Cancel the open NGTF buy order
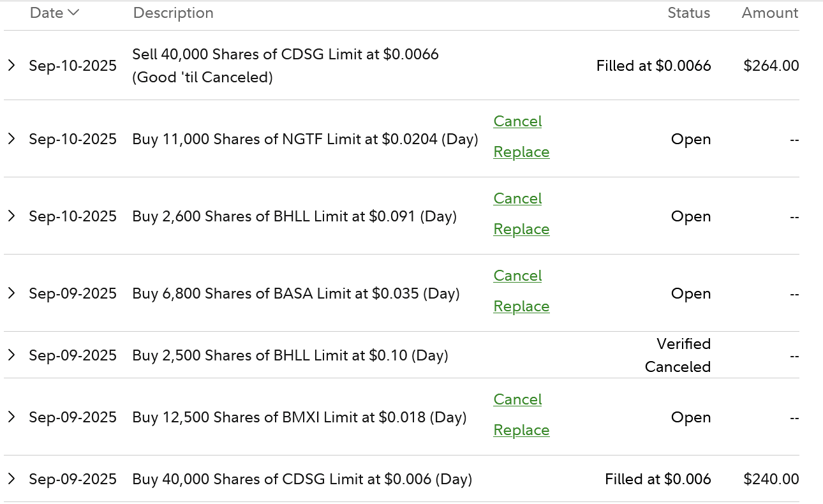The width and height of the screenshot is (823, 504). 517,121
